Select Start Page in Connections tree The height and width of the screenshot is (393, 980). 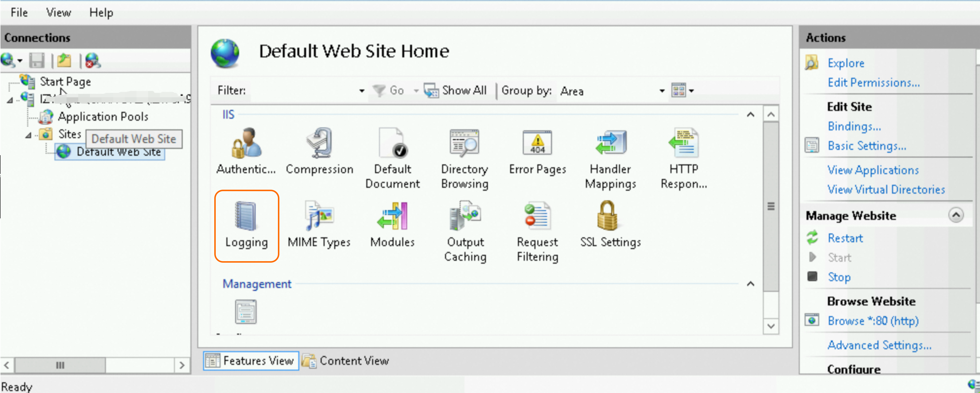coord(65,81)
